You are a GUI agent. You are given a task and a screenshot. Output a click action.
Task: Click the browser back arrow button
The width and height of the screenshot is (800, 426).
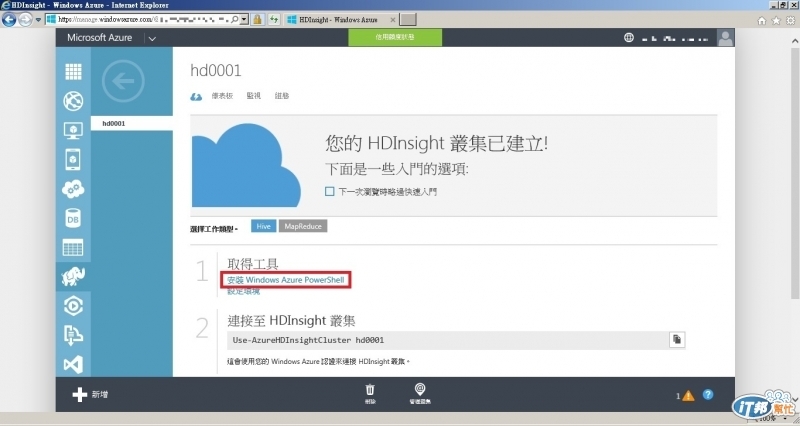(9, 19)
